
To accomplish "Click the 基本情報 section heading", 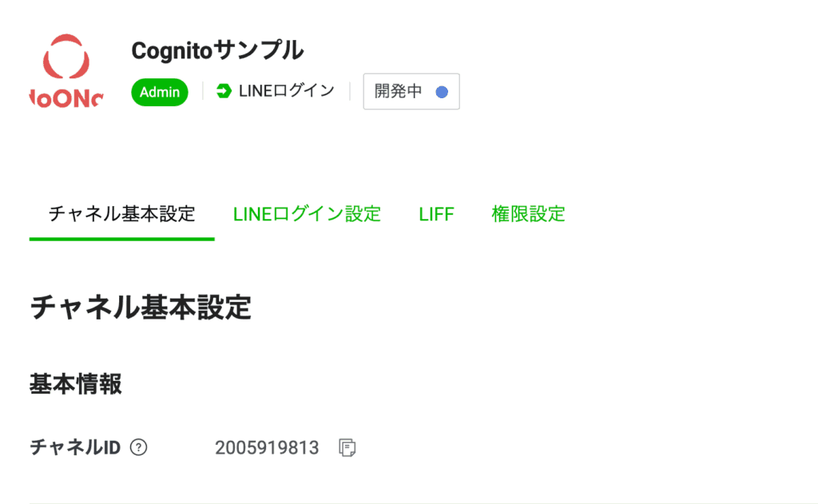I will point(76,384).
